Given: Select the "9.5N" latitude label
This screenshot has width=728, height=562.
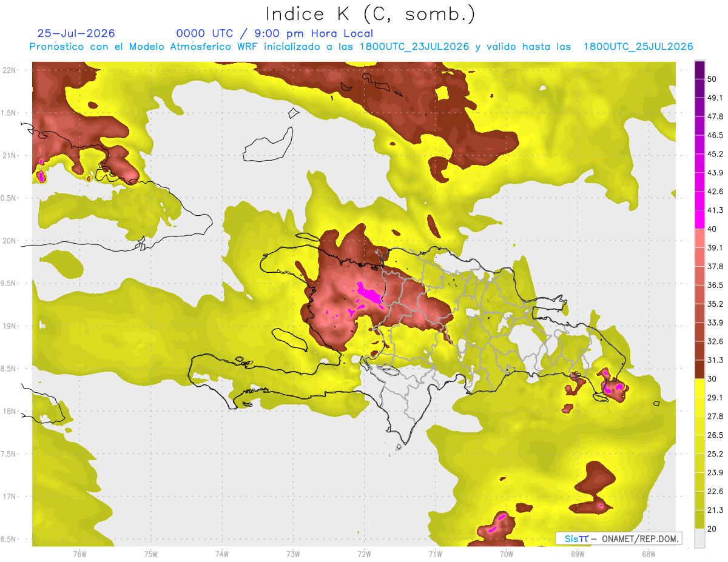Looking at the screenshot, I should [8, 283].
